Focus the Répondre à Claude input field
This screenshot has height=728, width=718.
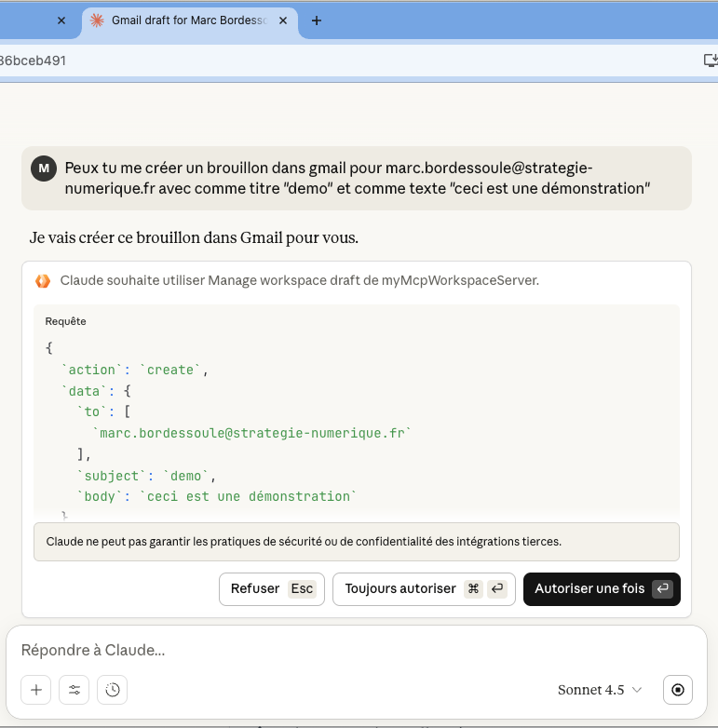coord(354,650)
